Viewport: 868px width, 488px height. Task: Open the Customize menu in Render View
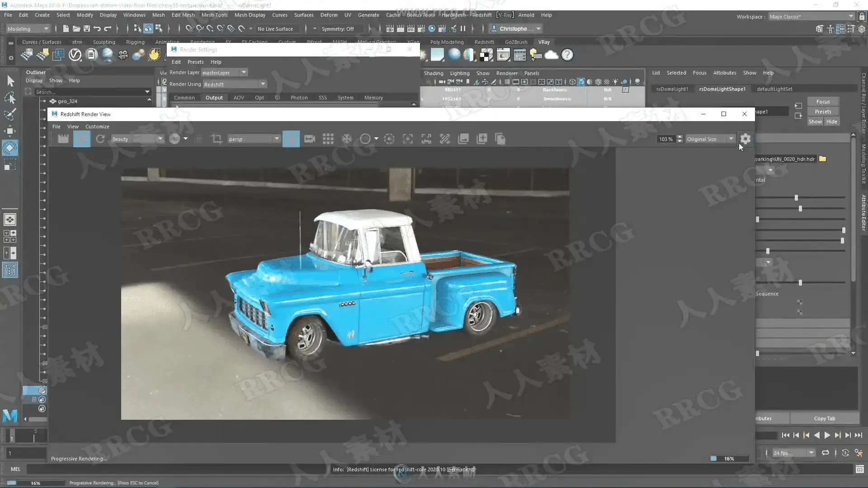97,127
